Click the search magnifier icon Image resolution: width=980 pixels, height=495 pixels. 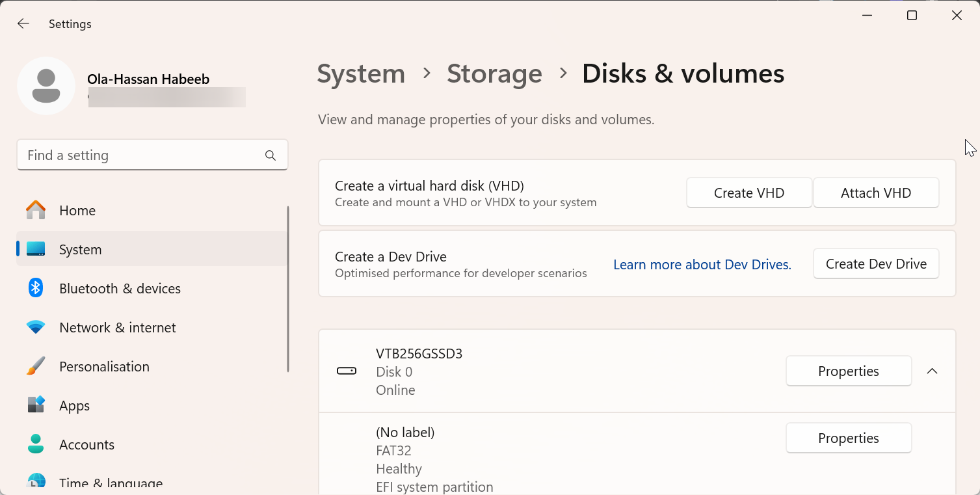tap(271, 155)
